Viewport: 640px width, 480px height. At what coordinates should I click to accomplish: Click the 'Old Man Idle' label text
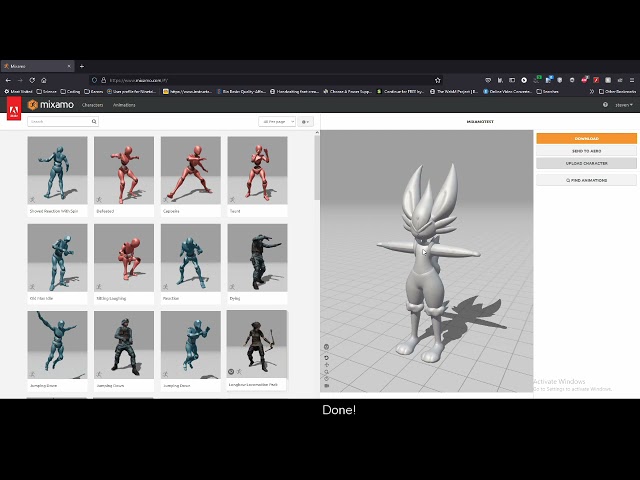coord(41,298)
